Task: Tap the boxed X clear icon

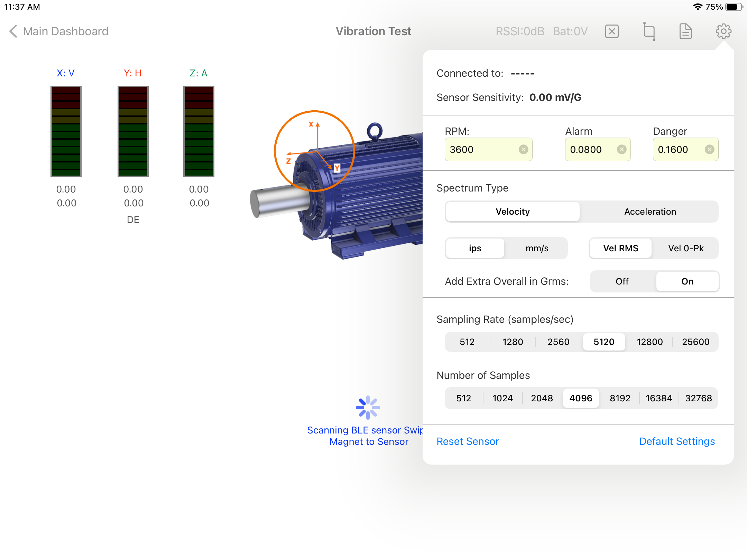Action: tap(612, 31)
